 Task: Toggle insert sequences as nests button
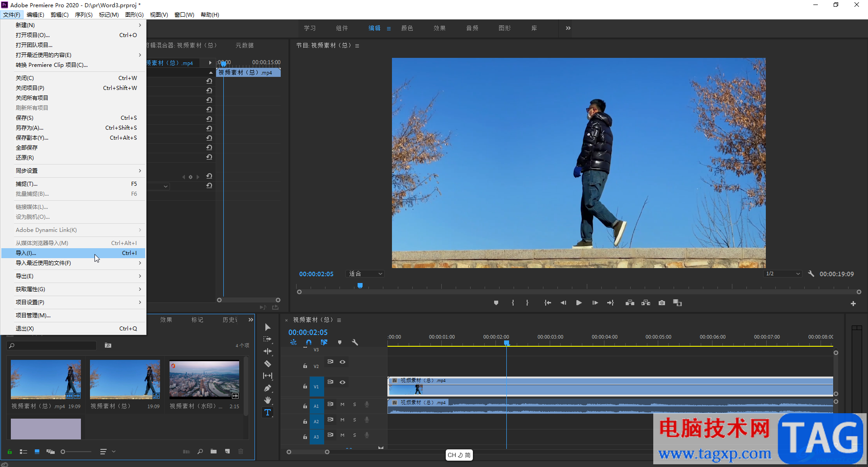point(293,342)
